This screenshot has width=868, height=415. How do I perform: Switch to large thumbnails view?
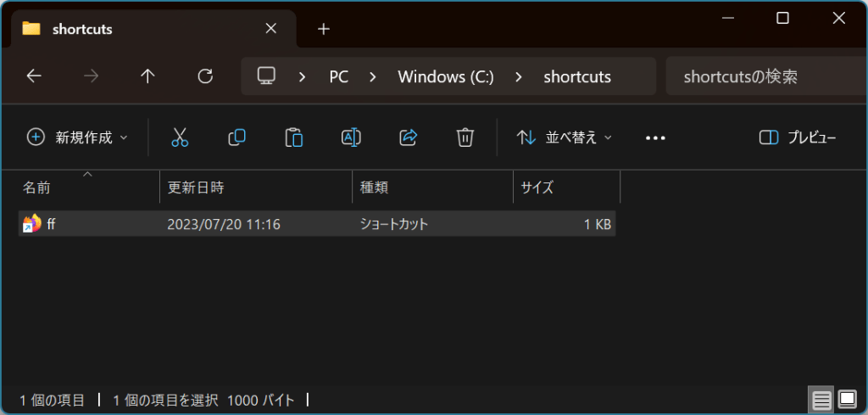pyautogui.click(x=847, y=398)
